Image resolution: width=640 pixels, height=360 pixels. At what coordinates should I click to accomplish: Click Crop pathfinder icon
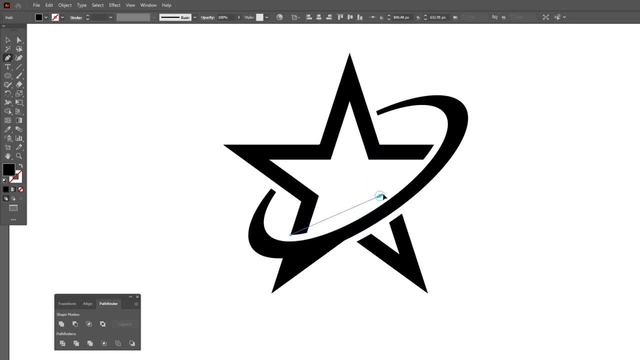click(104, 343)
